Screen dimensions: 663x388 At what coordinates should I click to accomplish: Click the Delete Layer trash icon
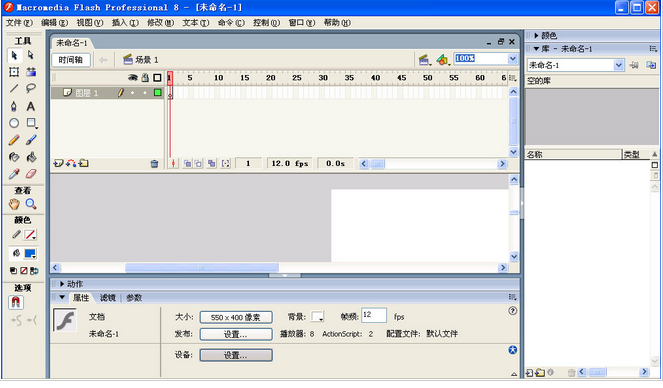pyautogui.click(x=154, y=164)
